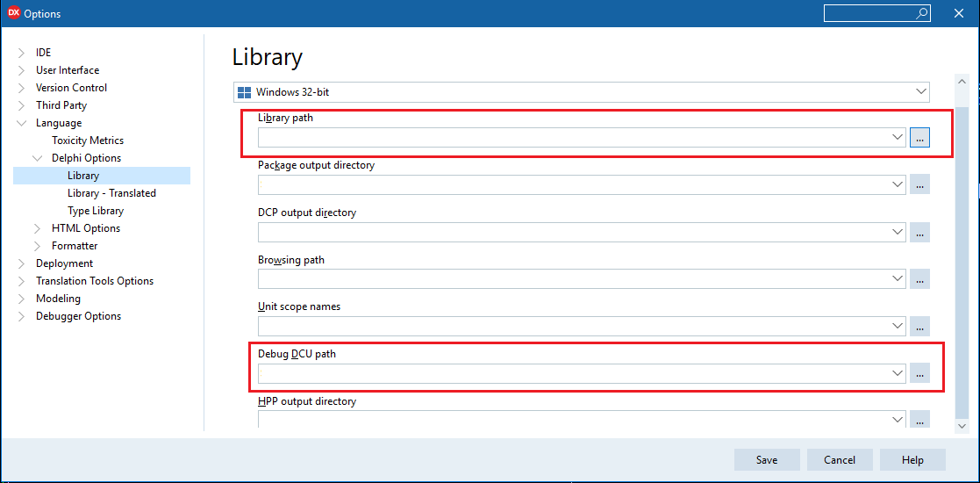Click the Help button
This screenshot has width=980, height=483.
click(x=912, y=460)
